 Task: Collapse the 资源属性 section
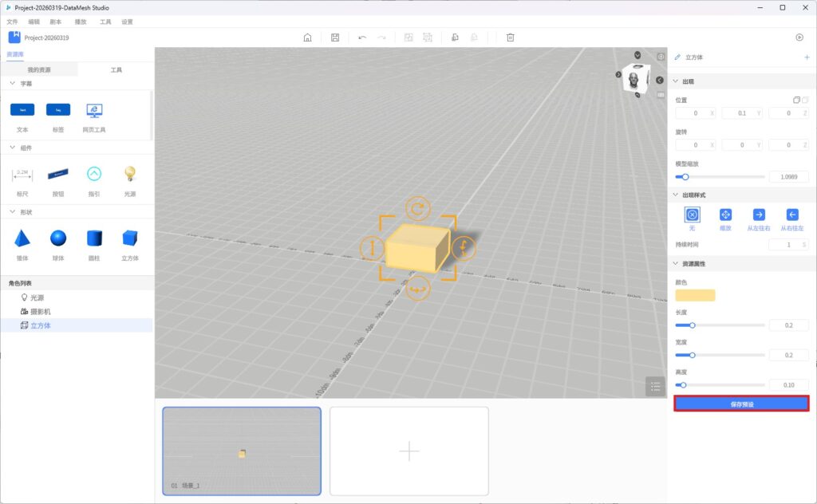tap(676, 264)
